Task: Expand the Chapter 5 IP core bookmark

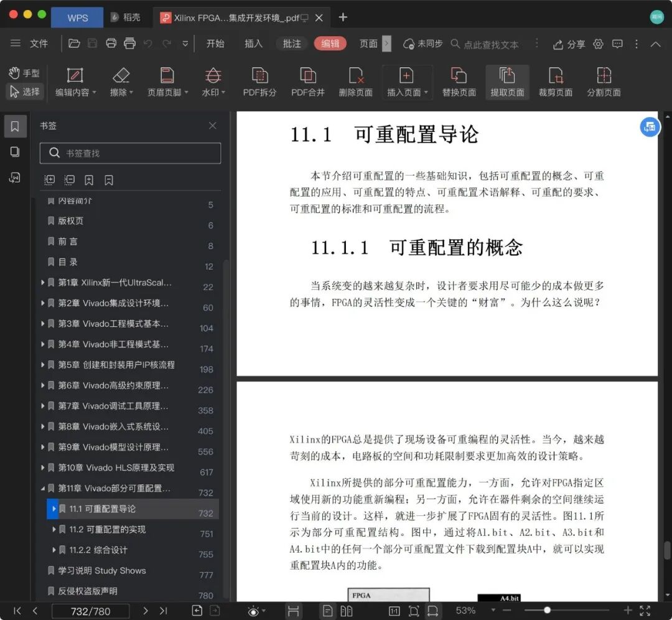Action: click(x=42, y=365)
